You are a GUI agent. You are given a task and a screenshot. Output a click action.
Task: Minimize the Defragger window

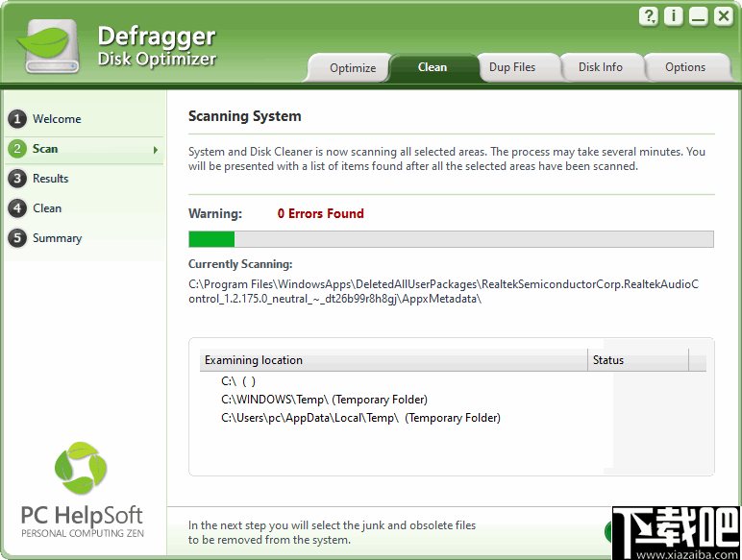click(x=698, y=16)
